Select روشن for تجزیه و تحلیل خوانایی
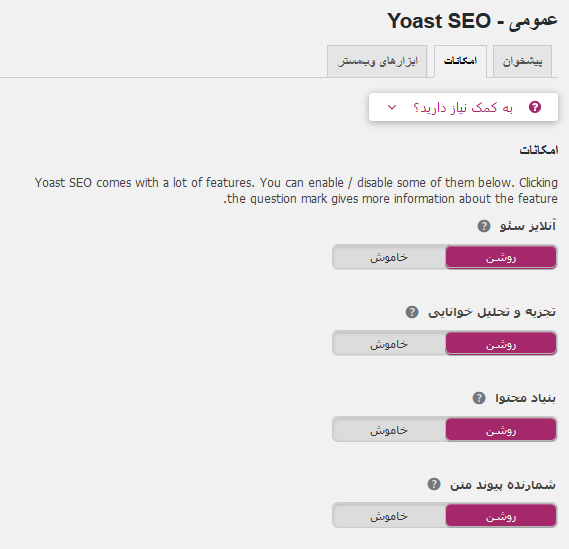569x549 pixels. (501, 343)
